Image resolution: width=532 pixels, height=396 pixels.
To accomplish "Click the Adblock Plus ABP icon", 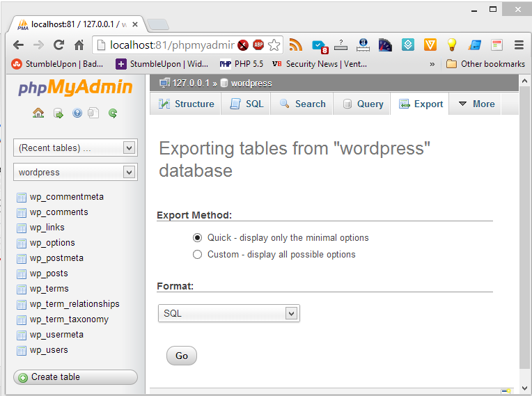I will [258, 45].
